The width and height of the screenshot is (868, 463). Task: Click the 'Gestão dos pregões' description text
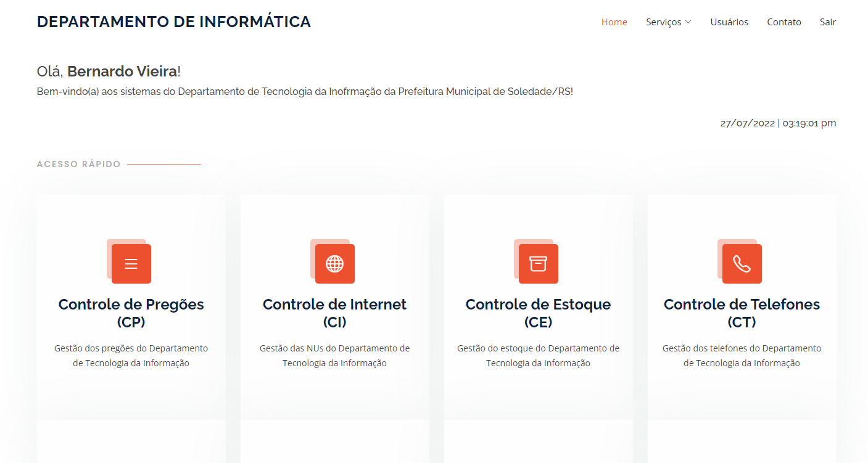click(x=131, y=356)
